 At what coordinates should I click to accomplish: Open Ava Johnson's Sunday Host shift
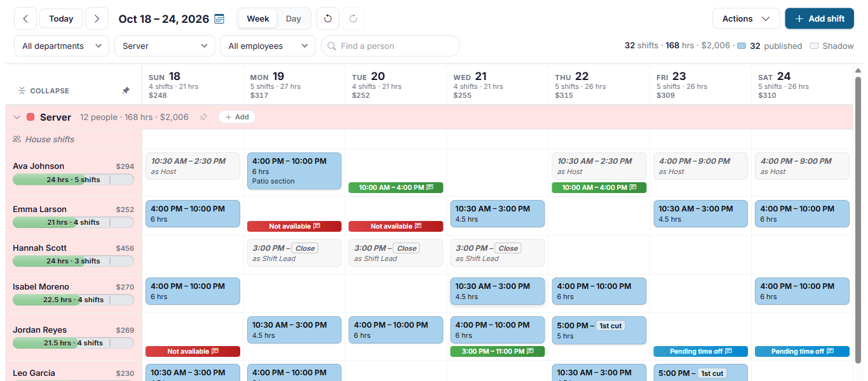(193, 166)
